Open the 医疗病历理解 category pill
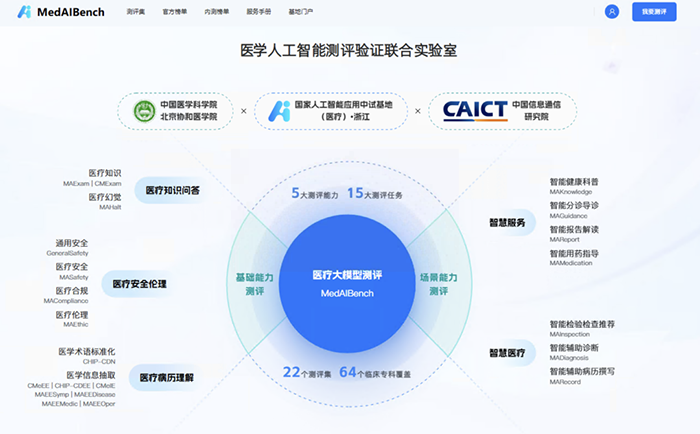The height and width of the screenshot is (434, 700). coord(166,377)
